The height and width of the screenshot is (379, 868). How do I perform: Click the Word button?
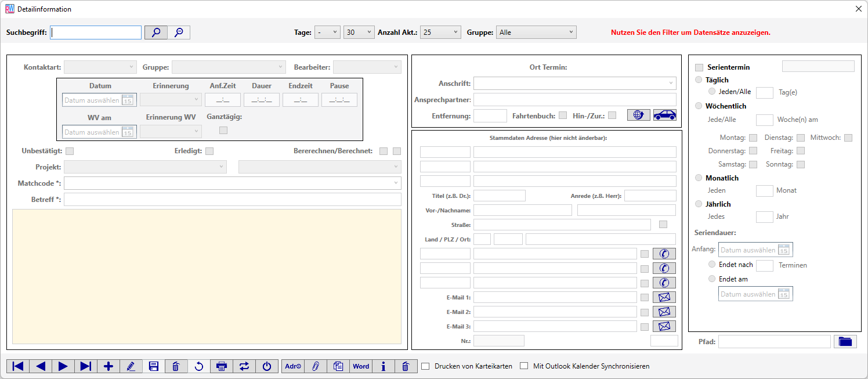361,366
